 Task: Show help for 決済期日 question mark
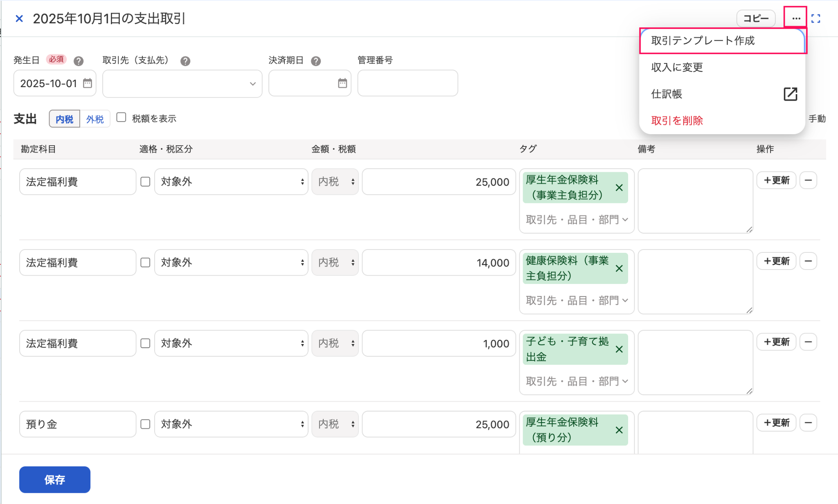pyautogui.click(x=316, y=61)
